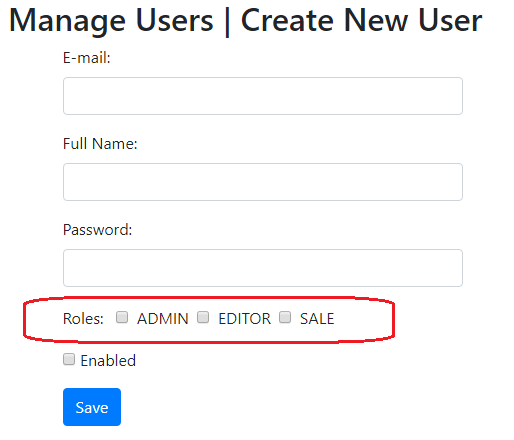Click the vertical bar separator in heading
The width and height of the screenshot is (514, 440).
click(x=227, y=22)
